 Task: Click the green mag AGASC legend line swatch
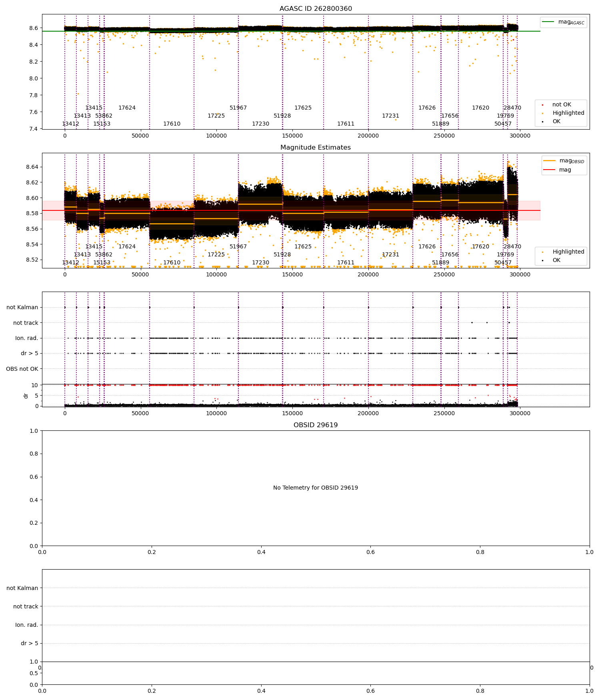pyautogui.click(x=548, y=22)
